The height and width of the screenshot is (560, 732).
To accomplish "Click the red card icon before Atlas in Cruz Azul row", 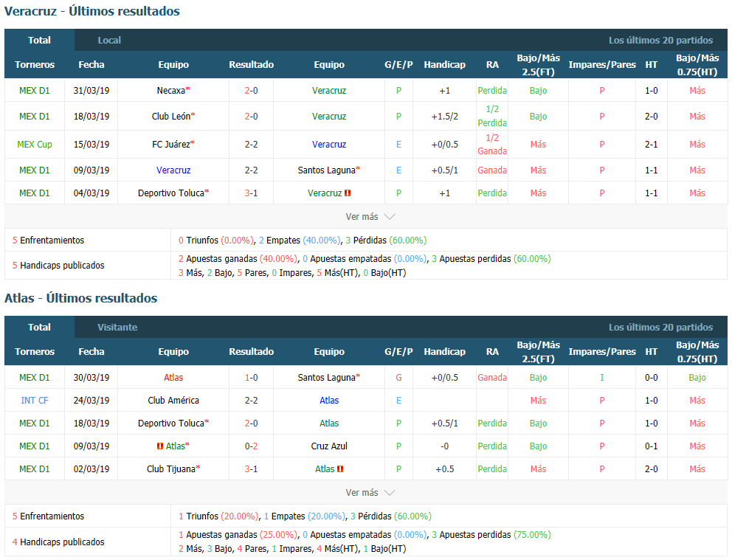I will [160, 446].
